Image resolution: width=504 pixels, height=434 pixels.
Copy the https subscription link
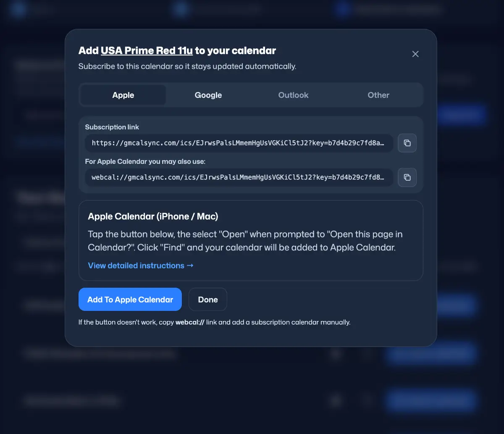click(x=407, y=143)
